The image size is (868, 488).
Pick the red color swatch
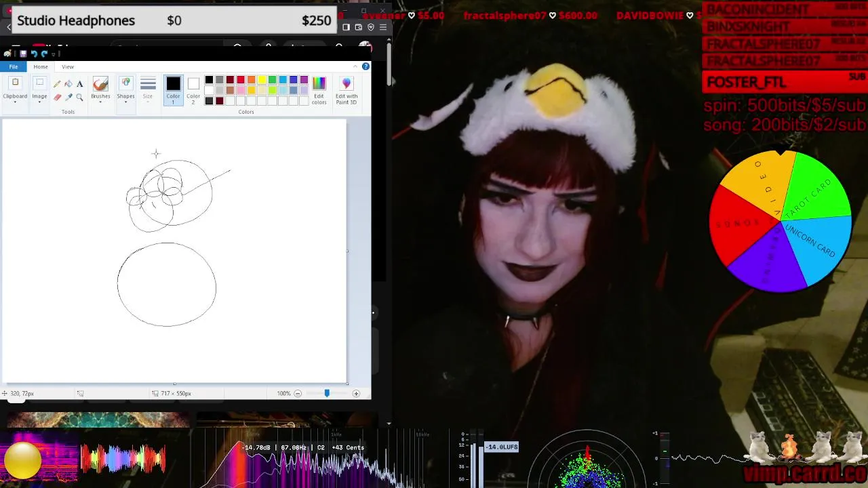[241, 80]
